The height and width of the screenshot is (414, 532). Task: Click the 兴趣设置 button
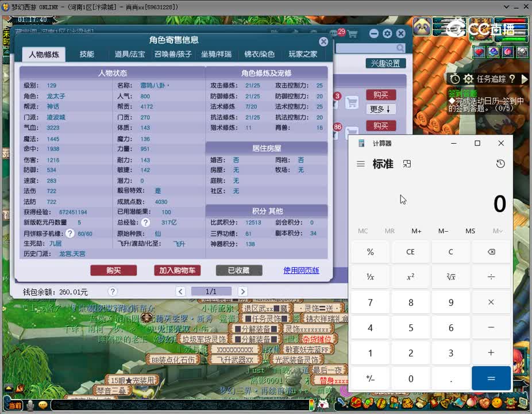point(385,63)
